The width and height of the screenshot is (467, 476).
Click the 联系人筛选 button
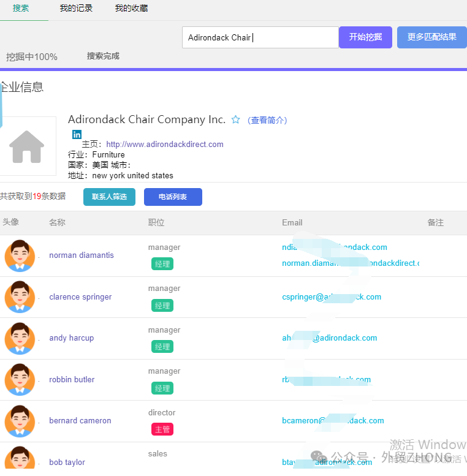[x=109, y=197]
